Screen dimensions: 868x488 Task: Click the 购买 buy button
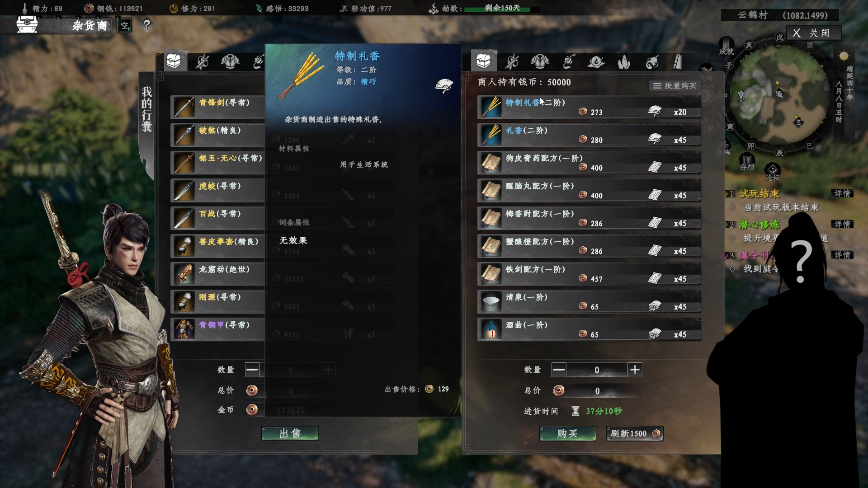567,434
